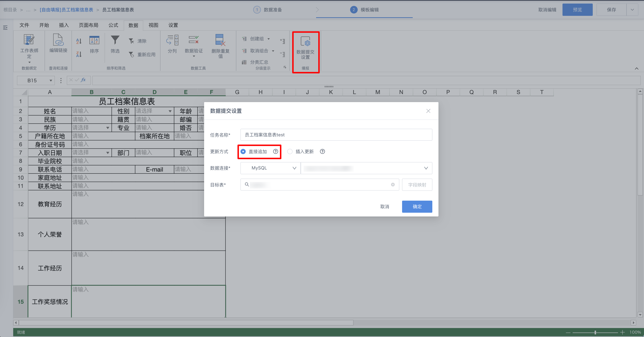
Task: Click the zoom slider handle in status bar
Action: coord(595,332)
